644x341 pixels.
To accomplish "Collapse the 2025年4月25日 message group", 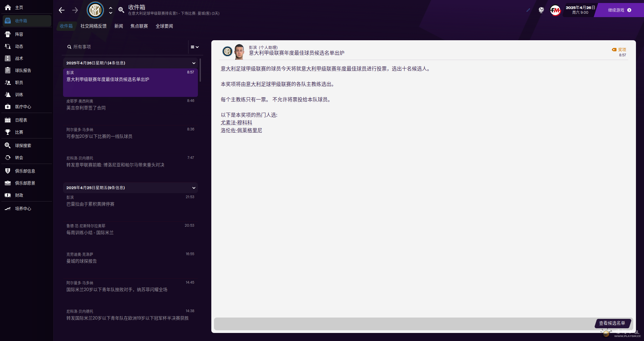I will (x=194, y=188).
